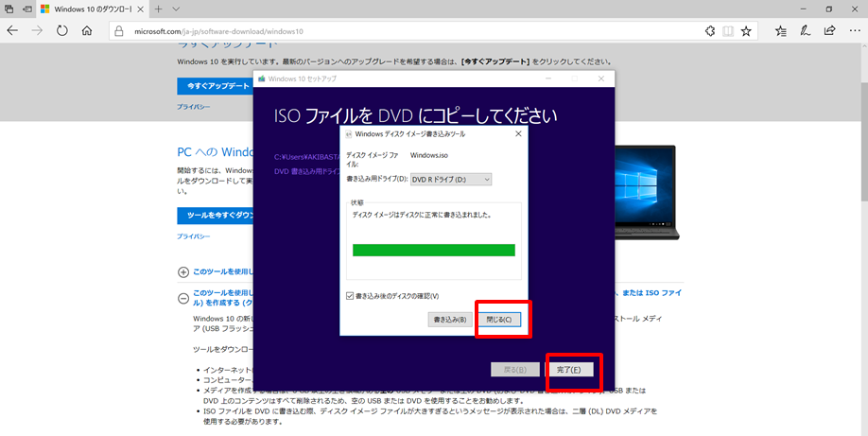Select the Windows 10 download tab
Viewport: 868px width, 436px height.
click(93, 9)
